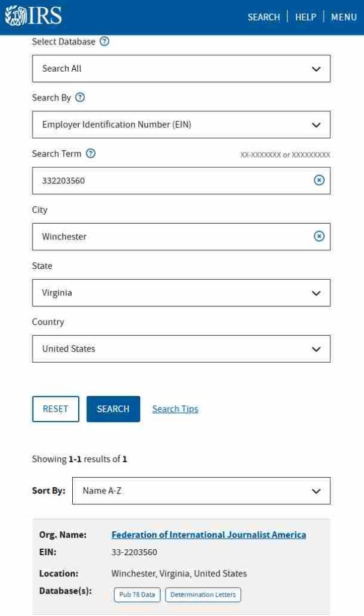
Task: Change the Sort By ordering
Action: (202, 490)
